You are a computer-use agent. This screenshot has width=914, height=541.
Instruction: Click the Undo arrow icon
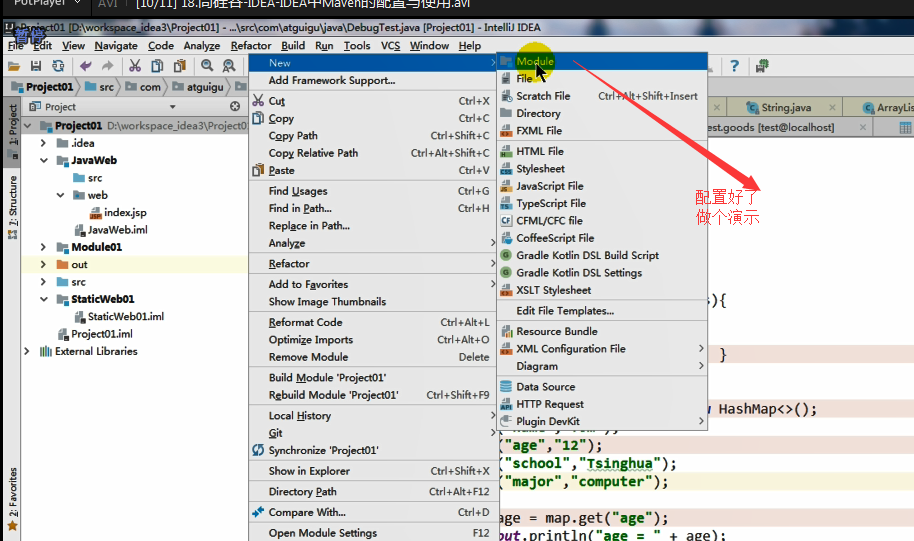coord(86,66)
